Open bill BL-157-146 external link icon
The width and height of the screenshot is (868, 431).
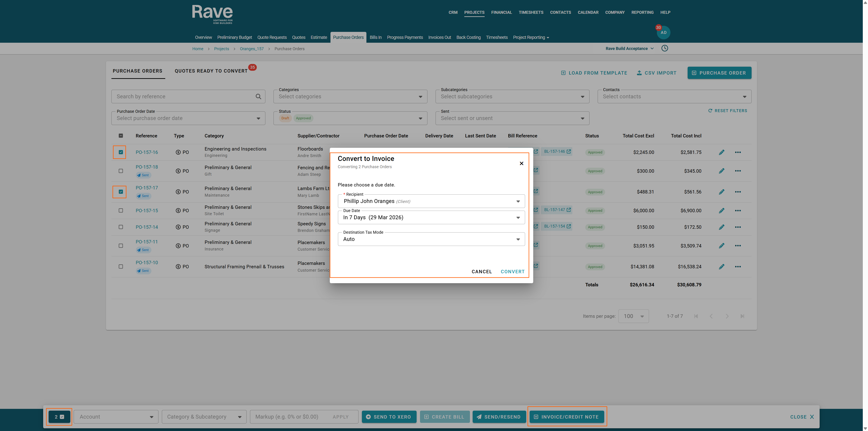tap(568, 151)
